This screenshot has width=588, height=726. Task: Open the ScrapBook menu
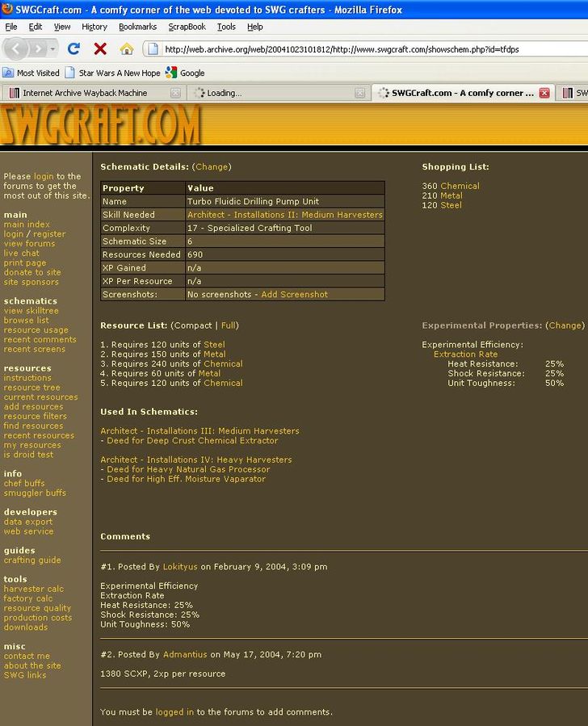coord(187,27)
